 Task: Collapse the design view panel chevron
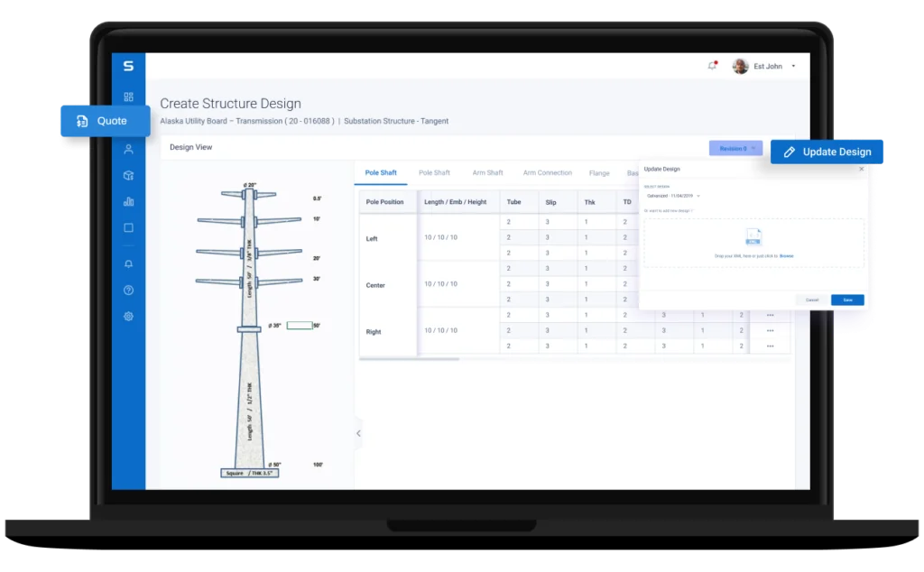[358, 433]
